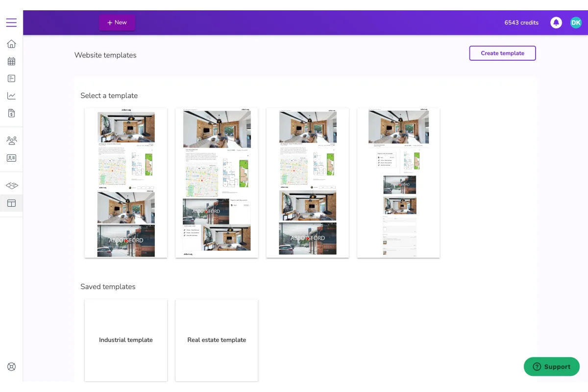Open the stacked layers sidebar icon

(11, 186)
